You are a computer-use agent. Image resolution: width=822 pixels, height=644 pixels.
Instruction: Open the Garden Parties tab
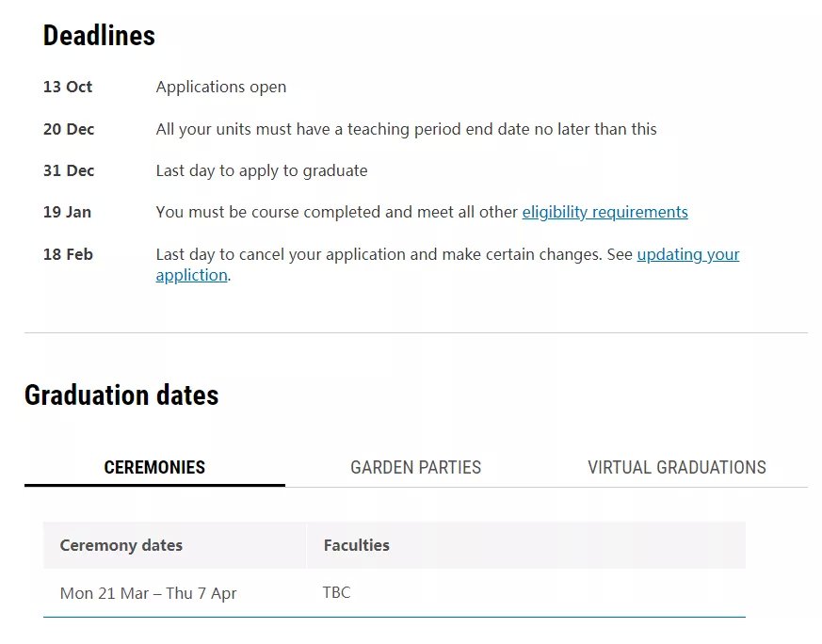tap(416, 467)
